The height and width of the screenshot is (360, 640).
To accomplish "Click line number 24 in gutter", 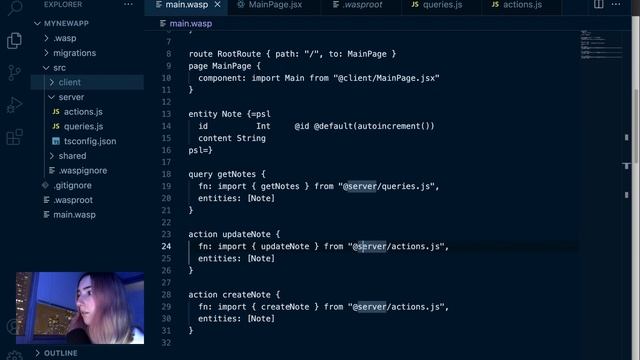I will [x=166, y=246].
